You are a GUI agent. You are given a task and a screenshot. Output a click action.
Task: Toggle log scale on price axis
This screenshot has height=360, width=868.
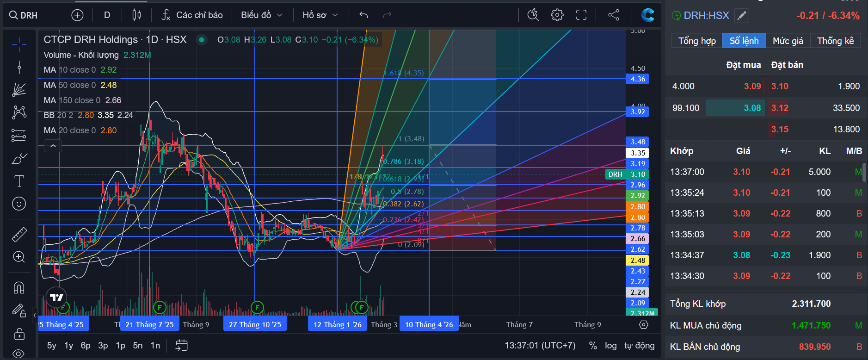[x=610, y=346]
